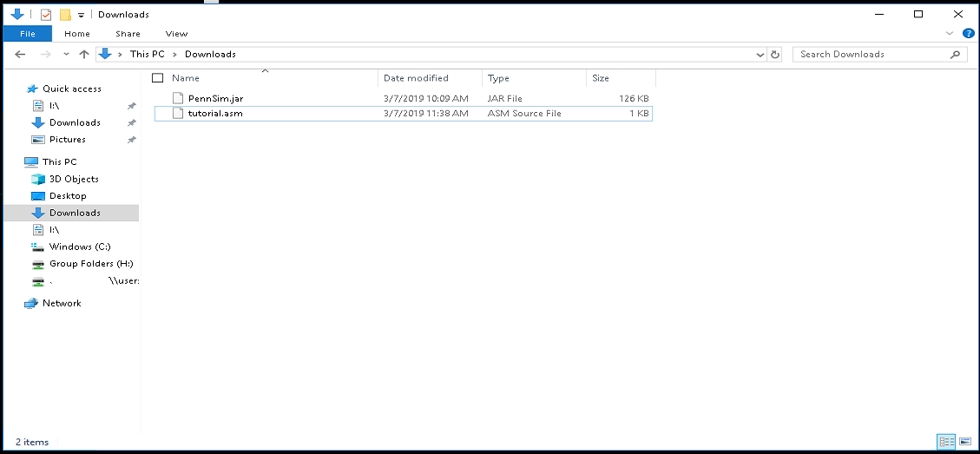Open Desktop in the navigation pane
This screenshot has height=454, width=980.
coord(68,195)
